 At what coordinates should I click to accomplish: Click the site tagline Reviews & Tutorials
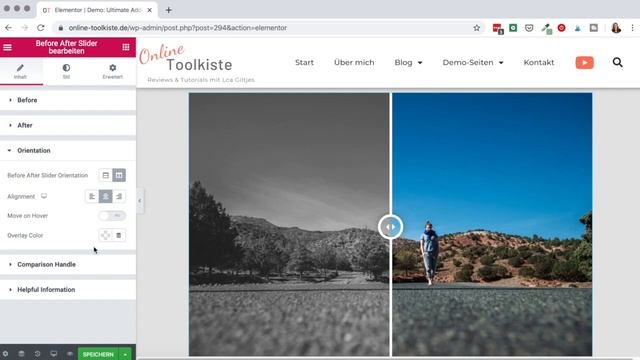tap(201, 80)
